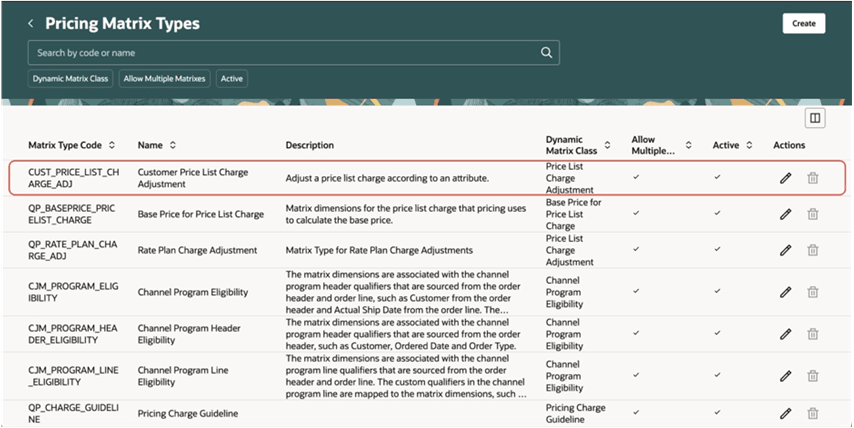This screenshot has height=428, width=854.
Task: Click the search magnifier icon
Action: [x=546, y=52]
